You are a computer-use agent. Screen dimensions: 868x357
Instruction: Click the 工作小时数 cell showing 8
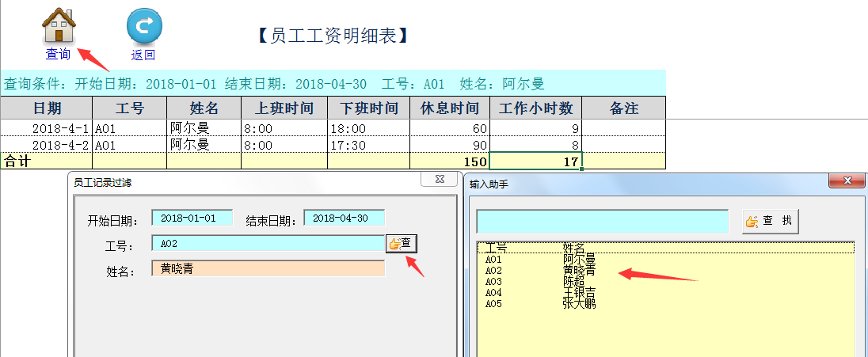pos(536,145)
